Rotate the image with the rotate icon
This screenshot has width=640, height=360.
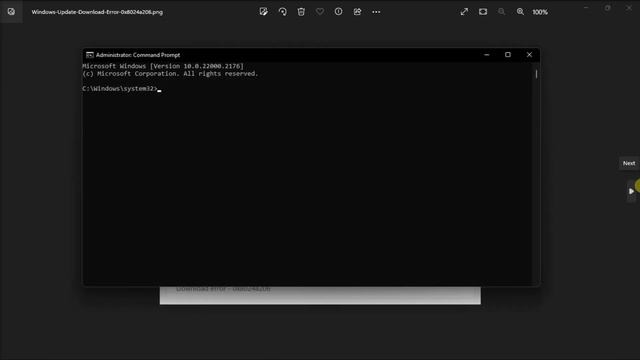pyautogui.click(x=282, y=12)
